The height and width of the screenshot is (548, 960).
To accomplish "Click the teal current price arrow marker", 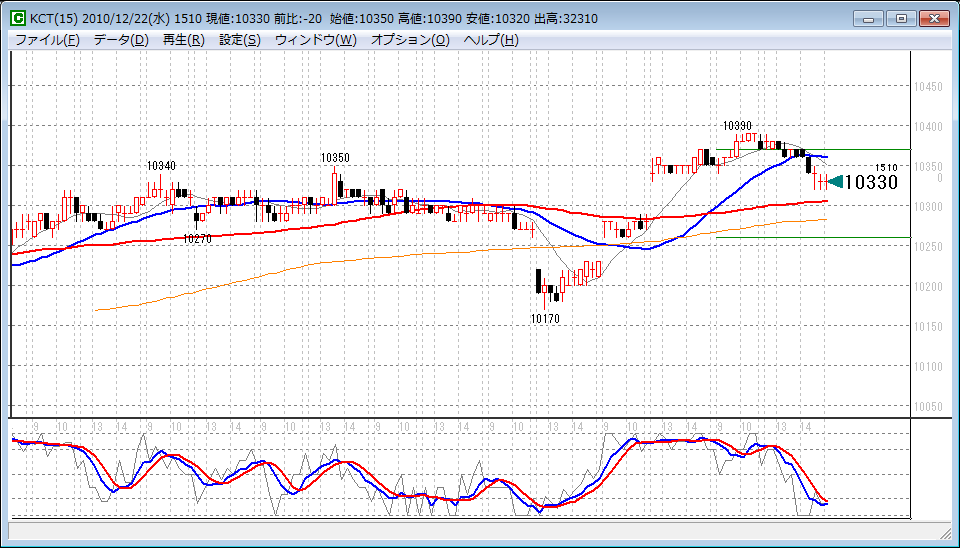I will click(836, 181).
